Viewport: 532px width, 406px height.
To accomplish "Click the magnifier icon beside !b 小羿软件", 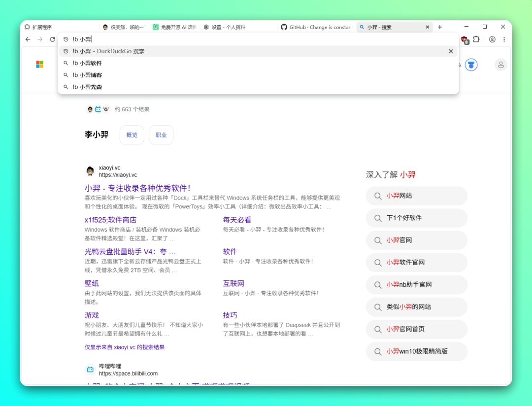I will point(66,63).
